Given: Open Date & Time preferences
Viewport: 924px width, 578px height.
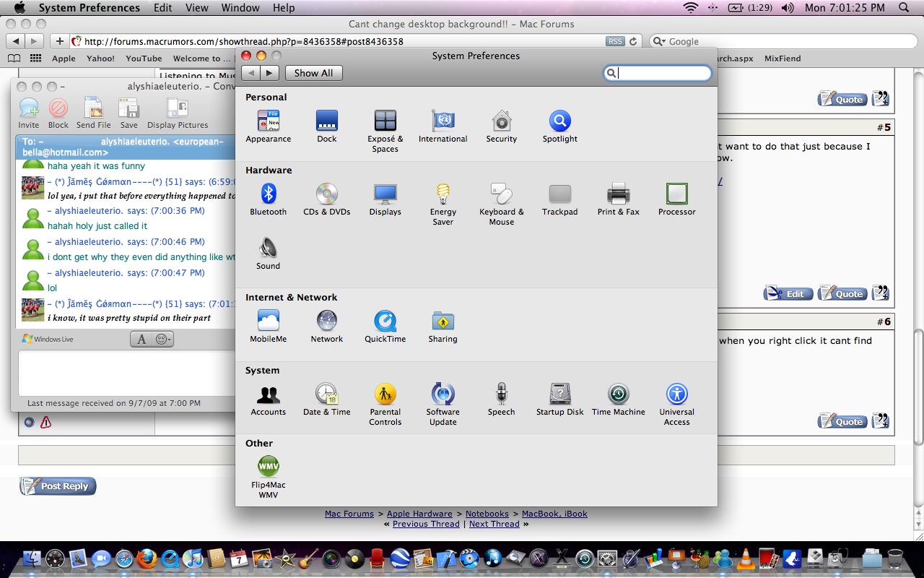Looking at the screenshot, I should (x=326, y=400).
